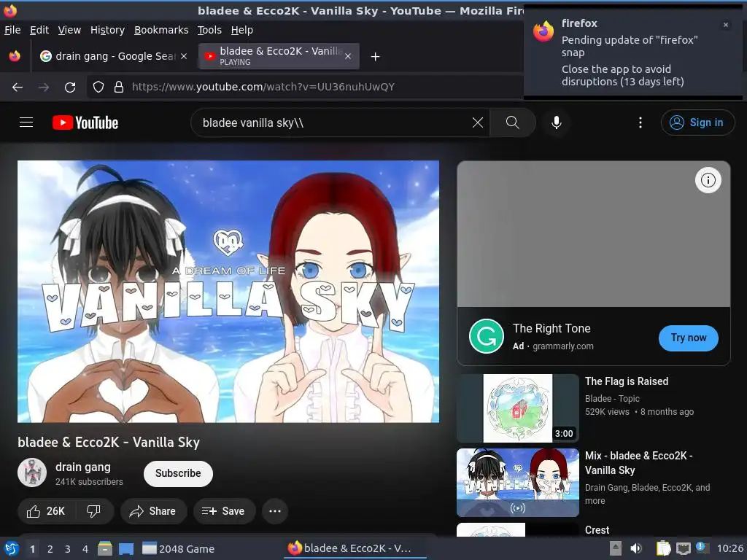Image resolution: width=747 pixels, height=560 pixels.
Task: Click the magnifier search button
Action: (x=513, y=122)
